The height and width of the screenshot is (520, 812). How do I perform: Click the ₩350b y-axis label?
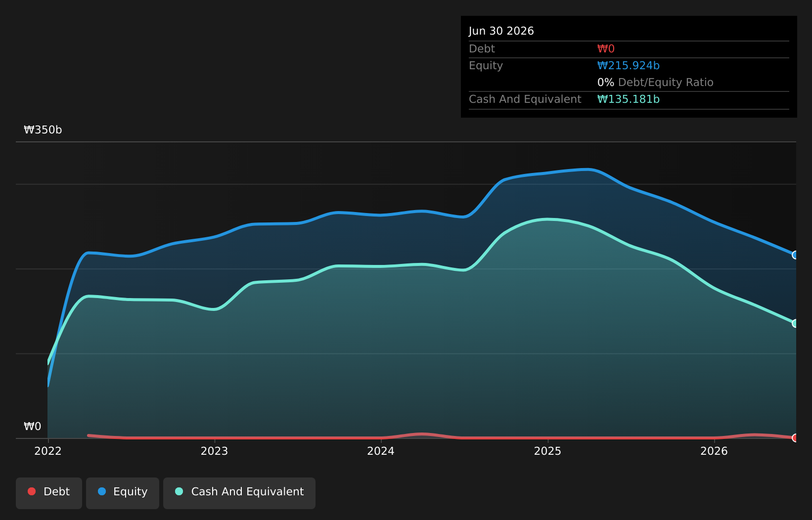43,130
